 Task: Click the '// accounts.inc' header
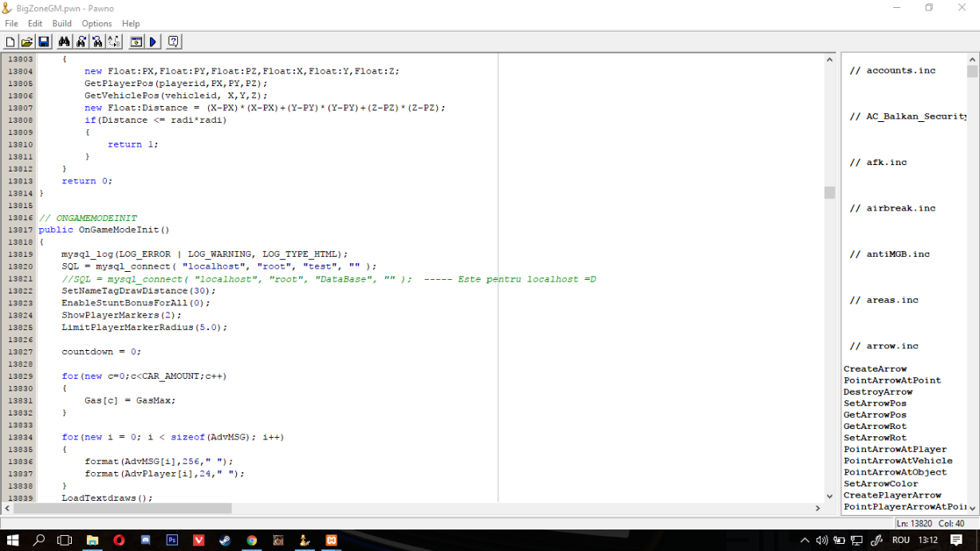892,71
